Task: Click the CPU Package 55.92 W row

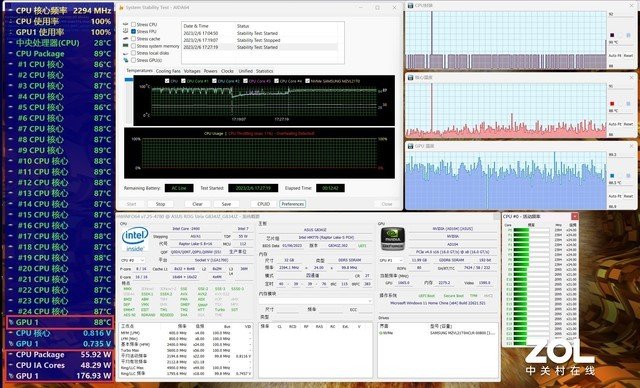Action: coord(60,355)
